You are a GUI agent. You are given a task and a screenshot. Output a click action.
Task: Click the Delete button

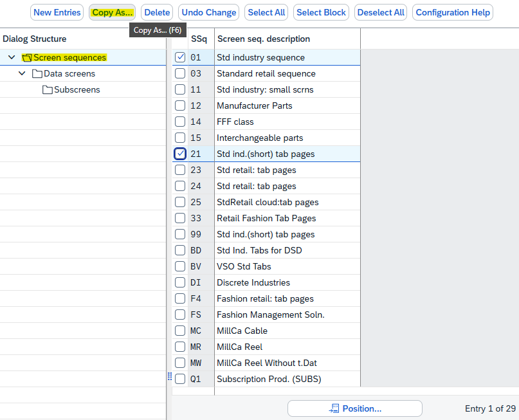157,12
